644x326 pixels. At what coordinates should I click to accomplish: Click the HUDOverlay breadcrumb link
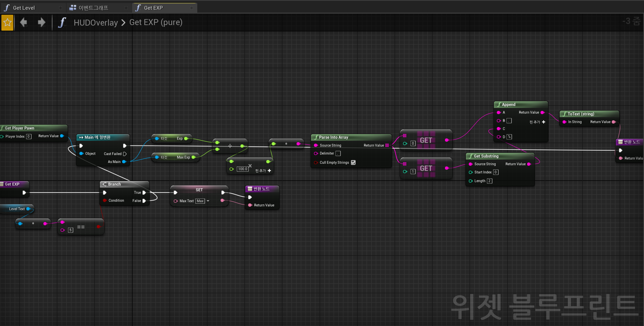click(96, 23)
